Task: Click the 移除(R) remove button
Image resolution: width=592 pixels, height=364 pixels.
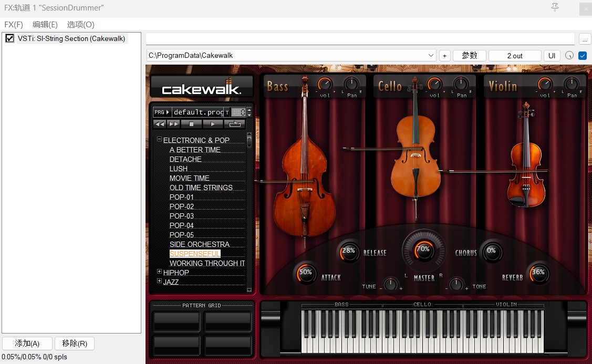Action: 75,343
